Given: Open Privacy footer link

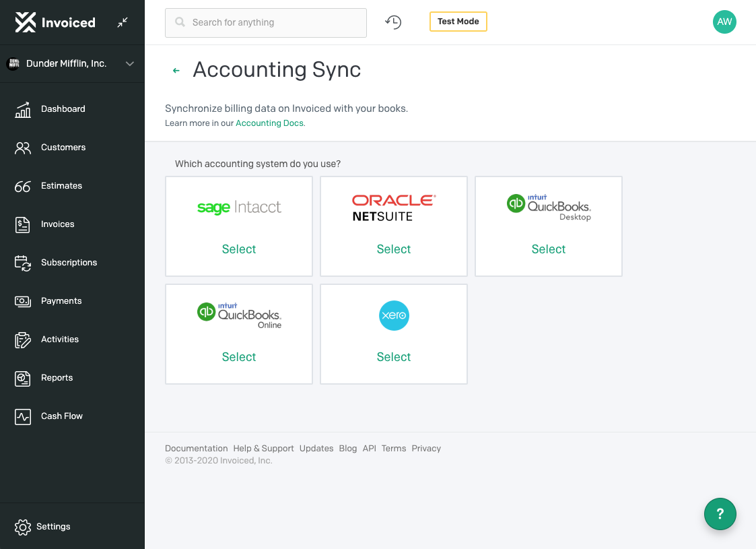Looking at the screenshot, I should coord(426,448).
